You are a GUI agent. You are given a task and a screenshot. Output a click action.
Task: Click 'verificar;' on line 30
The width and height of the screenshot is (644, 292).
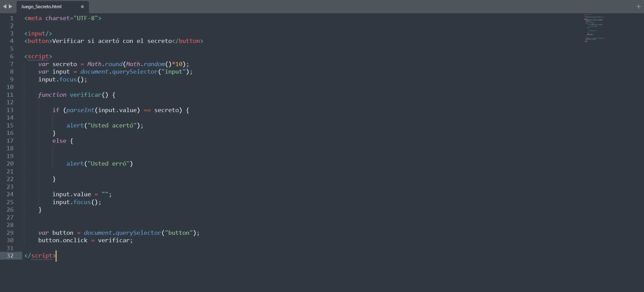click(116, 240)
